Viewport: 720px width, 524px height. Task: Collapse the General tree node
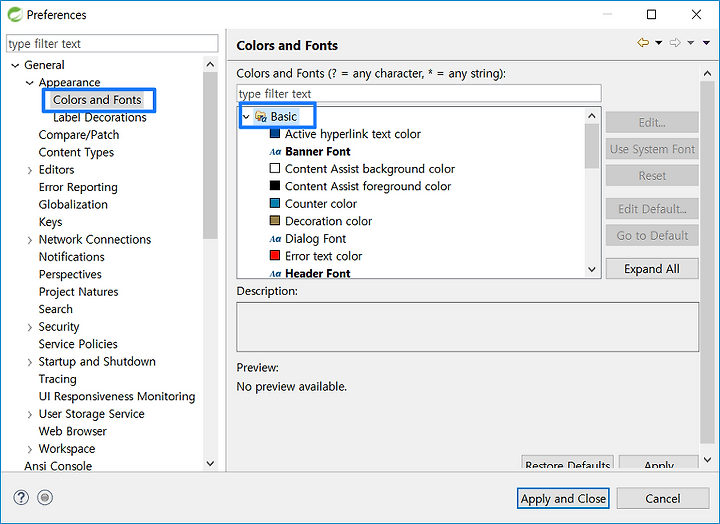[15, 66]
